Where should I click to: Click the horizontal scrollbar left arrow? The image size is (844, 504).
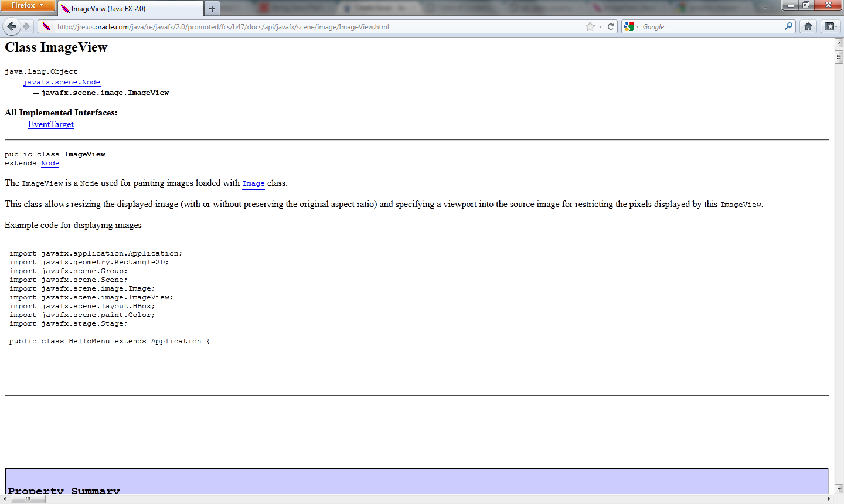pyautogui.click(x=5, y=499)
